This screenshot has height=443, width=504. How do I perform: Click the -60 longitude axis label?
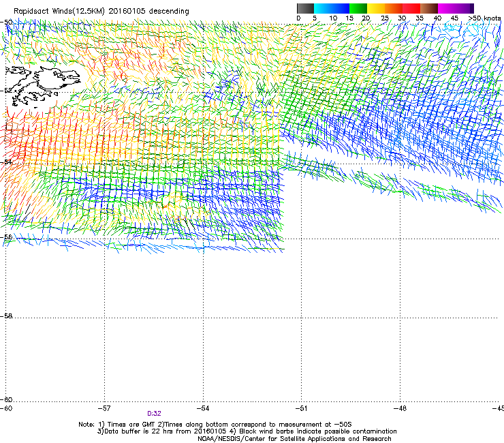6,408
